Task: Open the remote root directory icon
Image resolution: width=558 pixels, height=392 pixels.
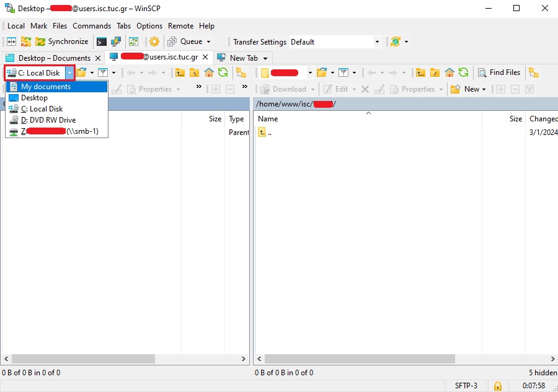Action: [435, 72]
